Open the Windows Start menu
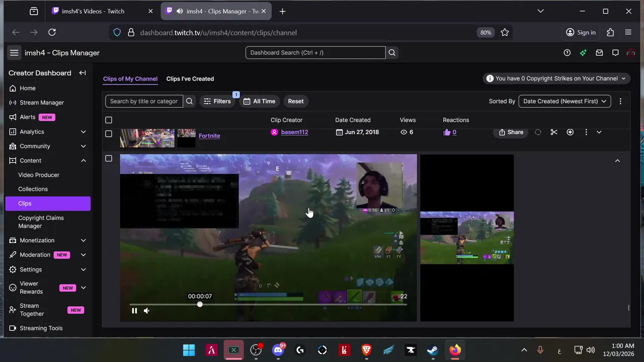The height and width of the screenshot is (362, 644). click(189, 350)
